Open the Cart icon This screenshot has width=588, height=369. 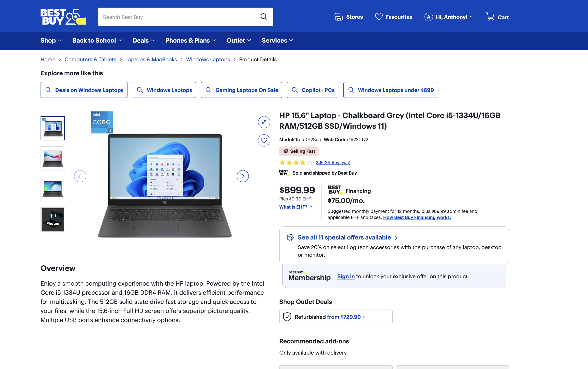pyautogui.click(x=490, y=16)
